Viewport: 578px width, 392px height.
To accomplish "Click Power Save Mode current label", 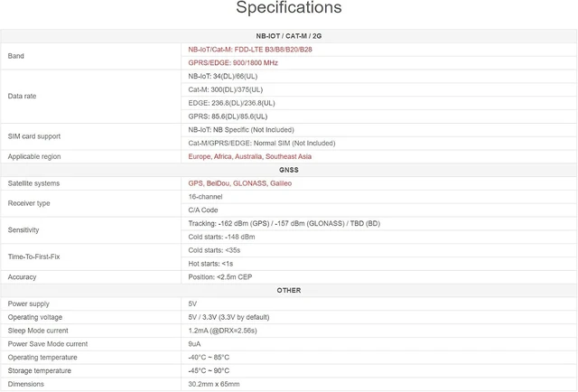I will coord(48,344).
